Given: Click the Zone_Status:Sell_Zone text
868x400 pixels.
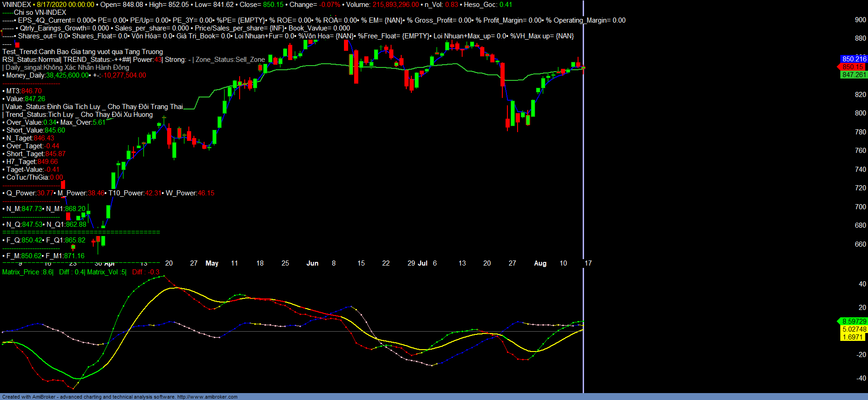Looking at the screenshot, I should tap(230, 60).
